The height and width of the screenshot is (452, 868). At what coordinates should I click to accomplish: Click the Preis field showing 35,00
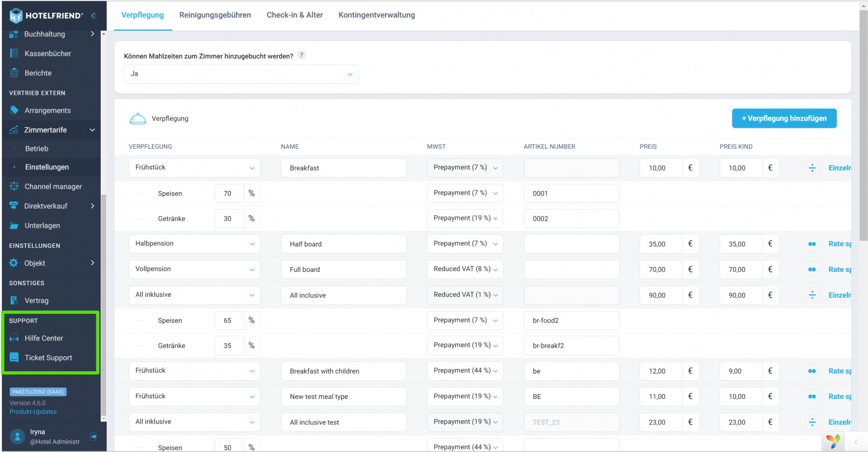click(661, 244)
